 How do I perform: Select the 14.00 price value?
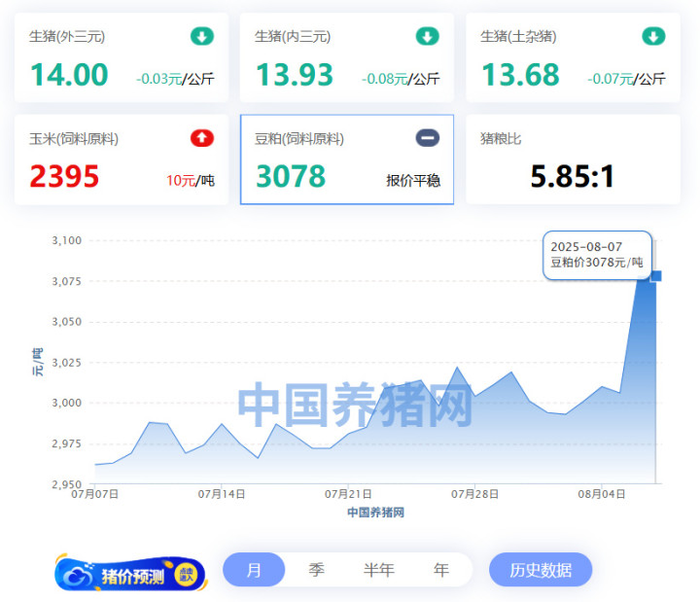tap(69, 74)
